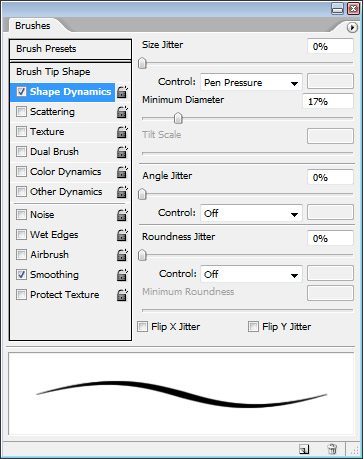Toggle the lock icon for Shape Dynamics
Image resolution: width=364 pixels, height=459 pixels.
[x=122, y=92]
